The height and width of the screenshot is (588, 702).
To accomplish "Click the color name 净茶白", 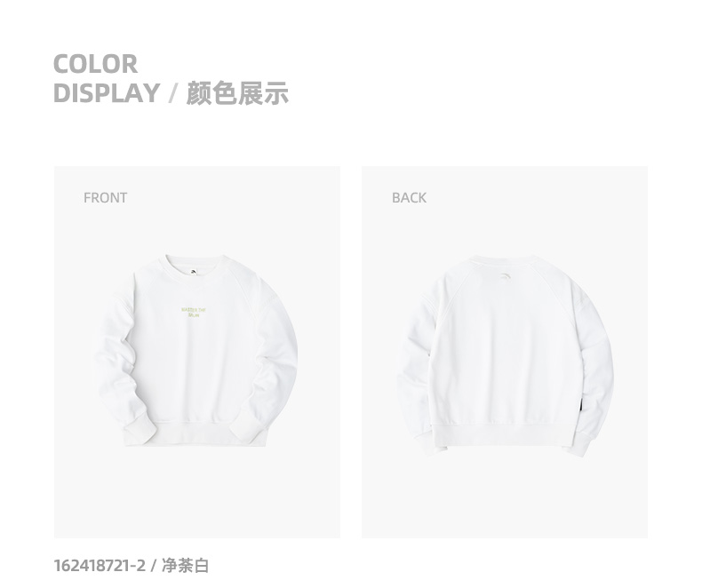I will tap(185, 566).
